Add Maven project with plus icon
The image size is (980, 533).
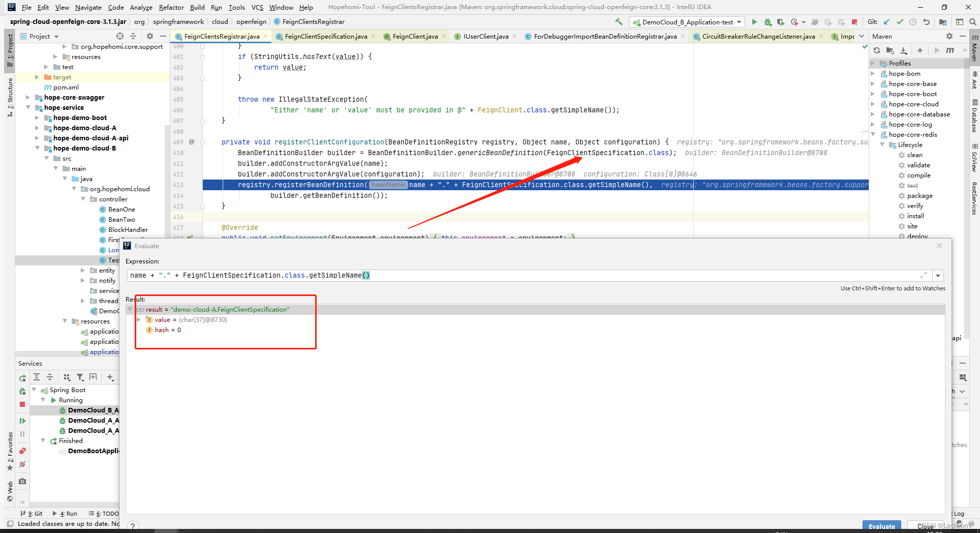click(x=920, y=50)
